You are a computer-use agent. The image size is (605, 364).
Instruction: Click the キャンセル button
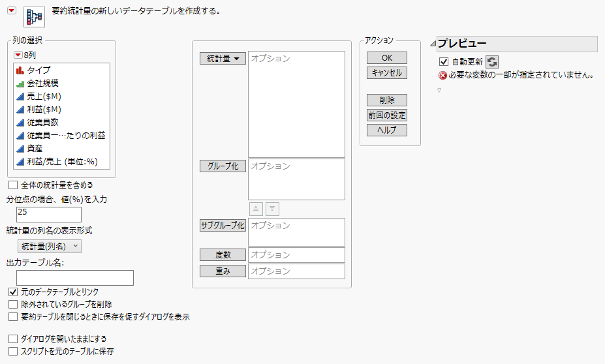coord(386,73)
